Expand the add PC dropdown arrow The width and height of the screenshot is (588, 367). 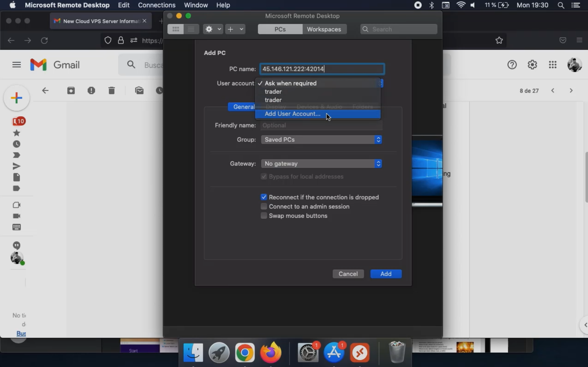pyautogui.click(x=241, y=29)
